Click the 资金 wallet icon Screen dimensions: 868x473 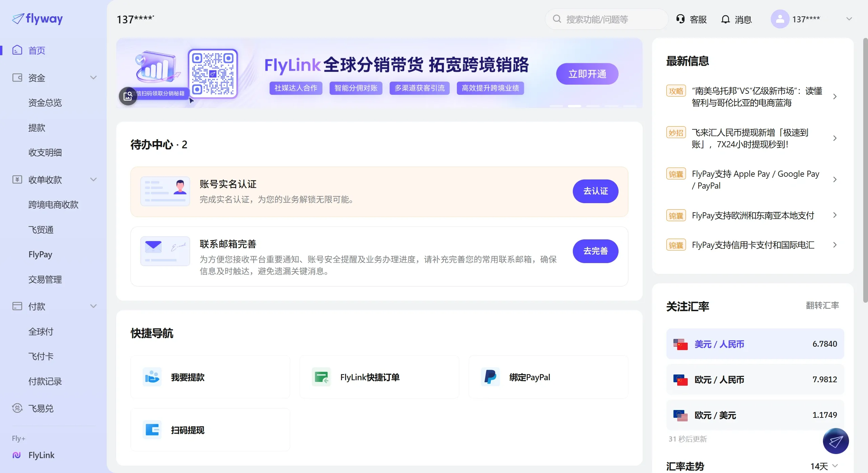[17, 78]
